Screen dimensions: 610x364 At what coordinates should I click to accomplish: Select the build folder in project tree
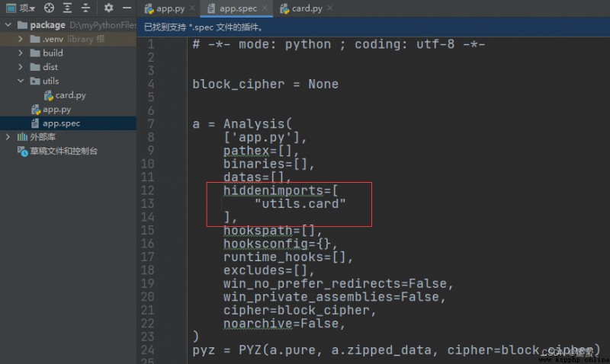click(x=68, y=53)
